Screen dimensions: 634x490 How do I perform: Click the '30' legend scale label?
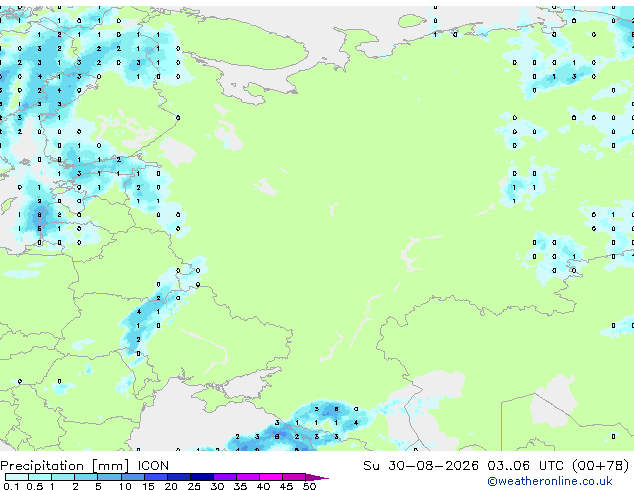[218, 486]
